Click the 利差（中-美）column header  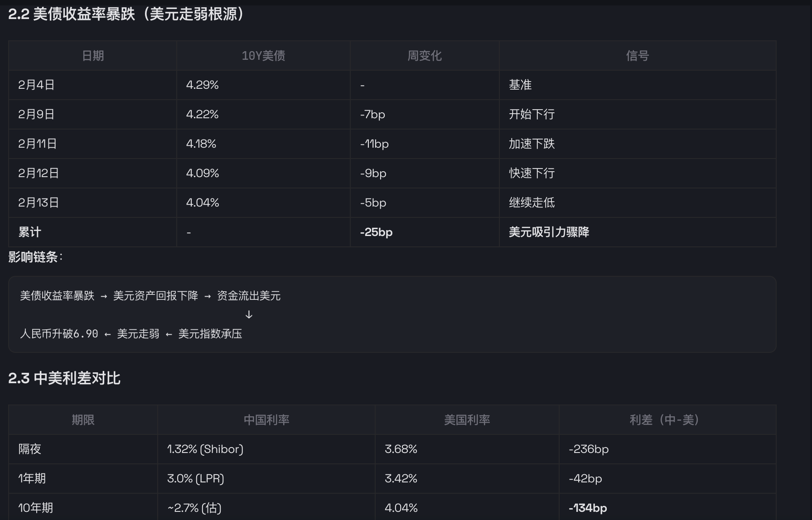pos(664,420)
